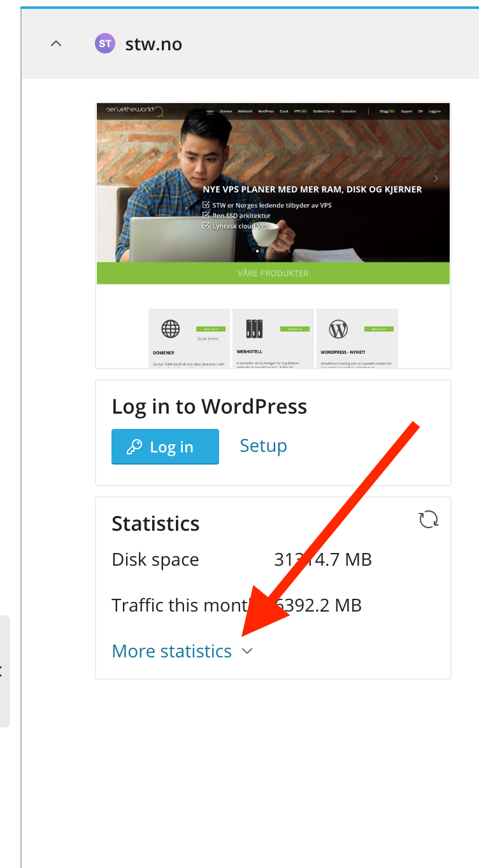This screenshot has height=868, width=479.
Task: Click the globe Domener icon in preview
Action: (x=170, y=329)
